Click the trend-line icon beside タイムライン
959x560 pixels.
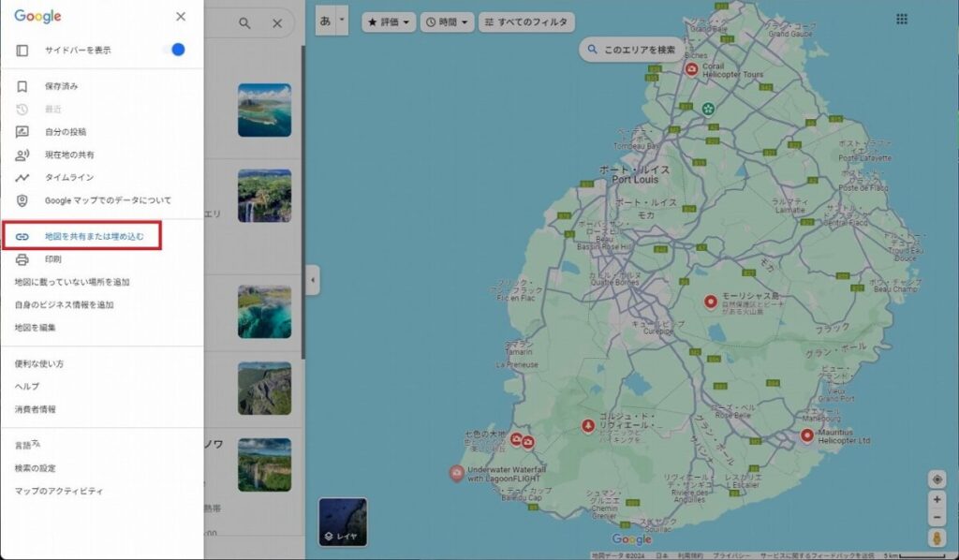22,177
